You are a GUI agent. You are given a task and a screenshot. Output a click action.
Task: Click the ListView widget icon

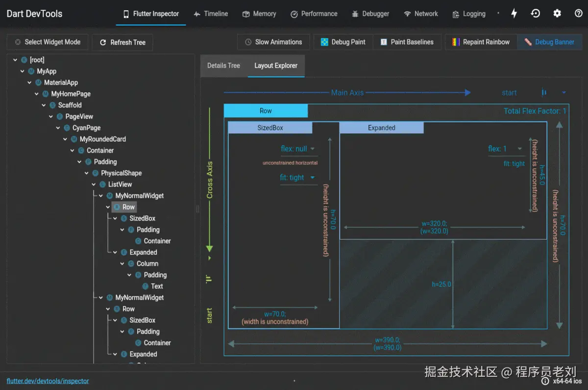tap(102, 184)
